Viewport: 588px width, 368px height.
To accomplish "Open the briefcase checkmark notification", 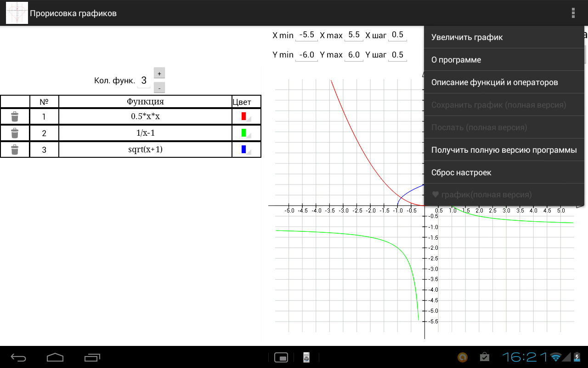I will [484, 357].
